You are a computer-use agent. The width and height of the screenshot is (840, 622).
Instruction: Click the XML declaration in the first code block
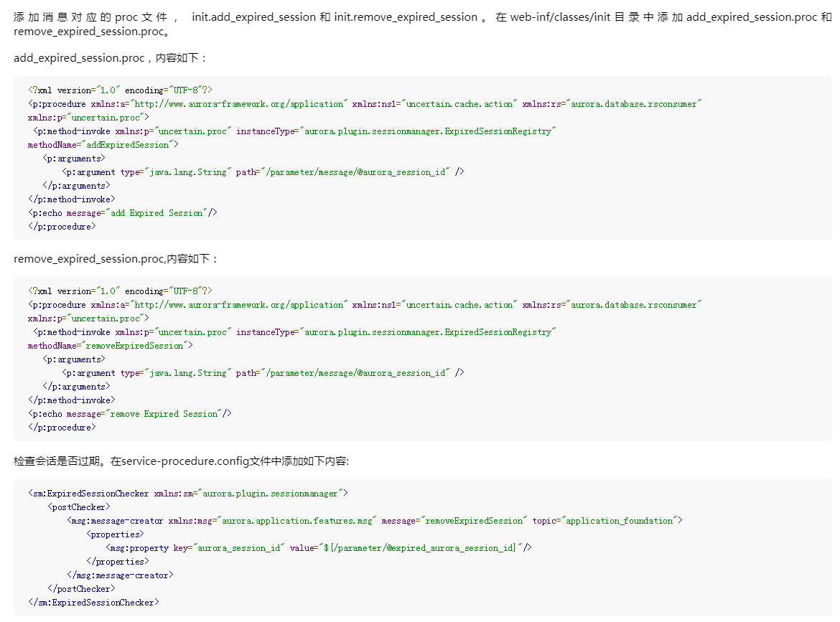(x=120, y=90)
